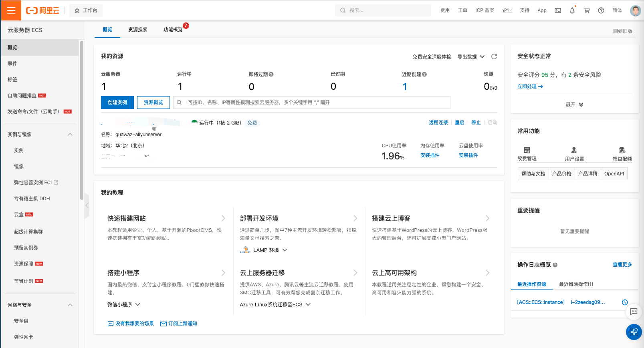This screenshot has height=348, width=644.
Task: Open the 导出数据 dropdown
Action: pyautogui.click(x=471, y=57)
